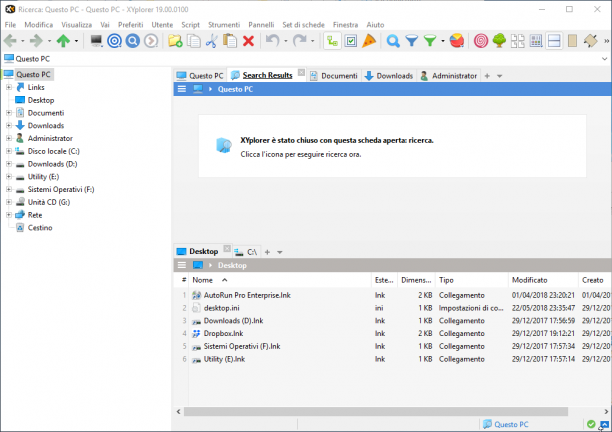Viewport: 612px width, 432px height.
Task: Click the right arrow of horizontal scrollbar
Action: pyautogui.click(x=606, y=411)
